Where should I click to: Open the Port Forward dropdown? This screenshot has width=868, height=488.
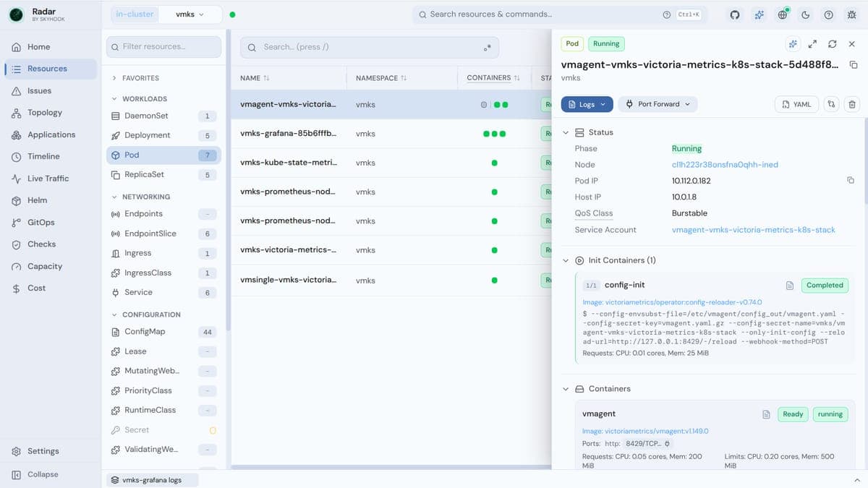pyautogui.click(x=658, y=104)
